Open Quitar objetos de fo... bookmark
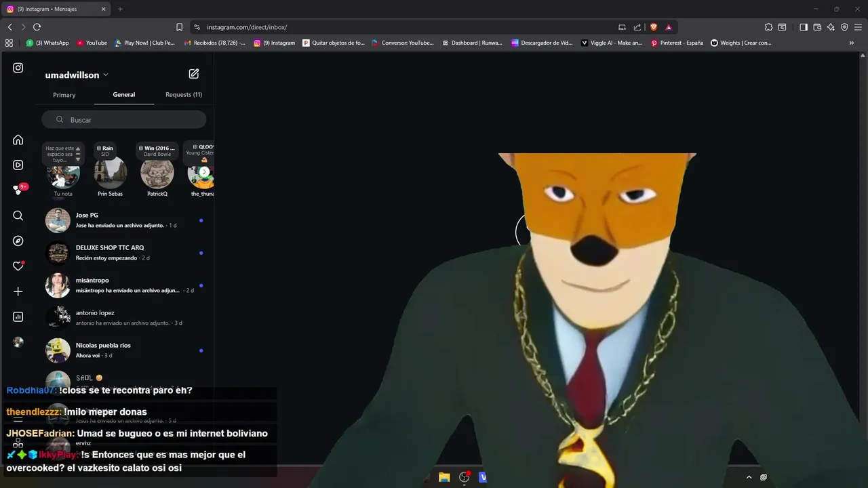868x488 pixels. [334, 43]
